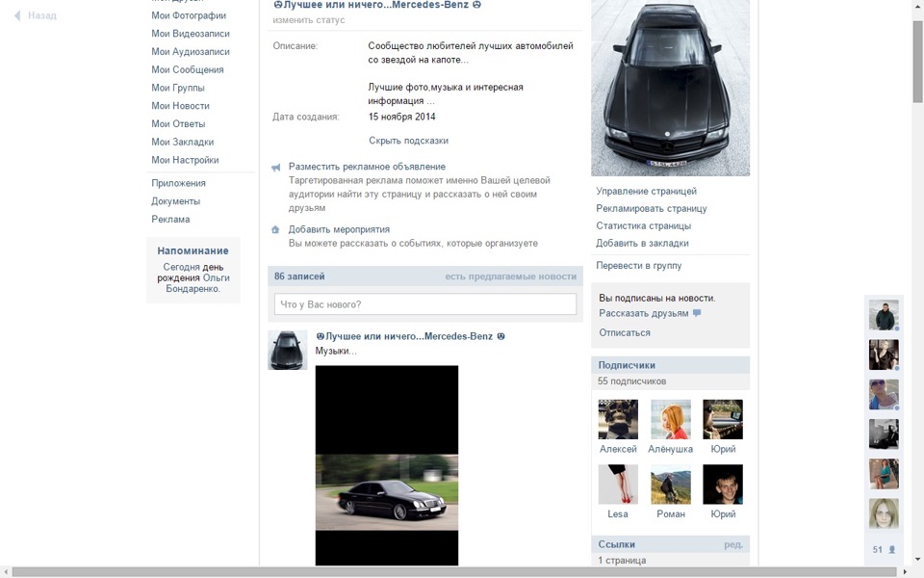This screenshot has height=578, width=924.
Task: Open the large black Mercedes page photo
Action: click(671, 88)
